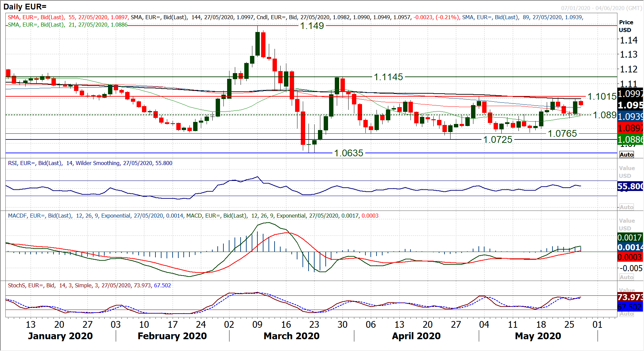The width and height of the screenshot is (644, 351).
Task: Select the 1.149 resistance level label
Action: click(x=312, y=26)
